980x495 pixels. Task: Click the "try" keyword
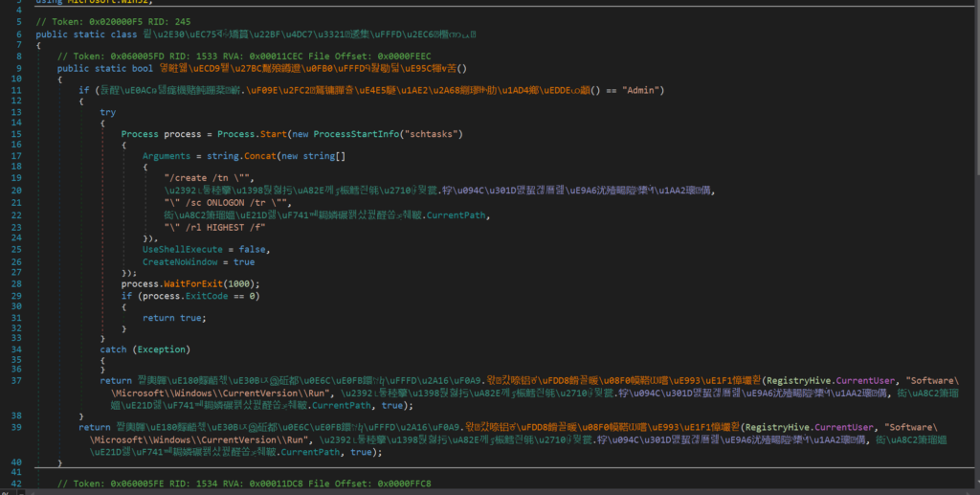pyautogui.click(x=107, y=113)
